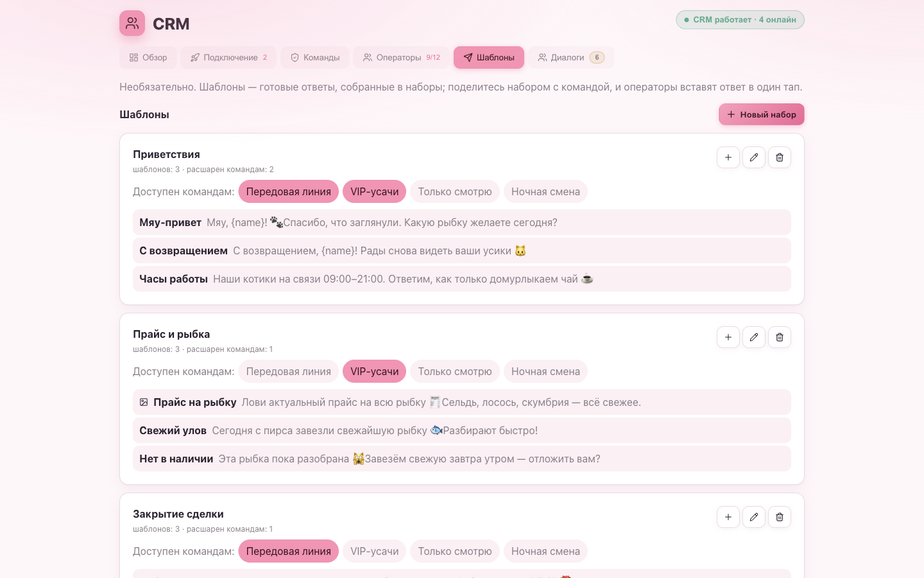The width and height of the screenshot is (924, 578).
Task: Delete the Прайс и рыбка set
Action: 780,337
